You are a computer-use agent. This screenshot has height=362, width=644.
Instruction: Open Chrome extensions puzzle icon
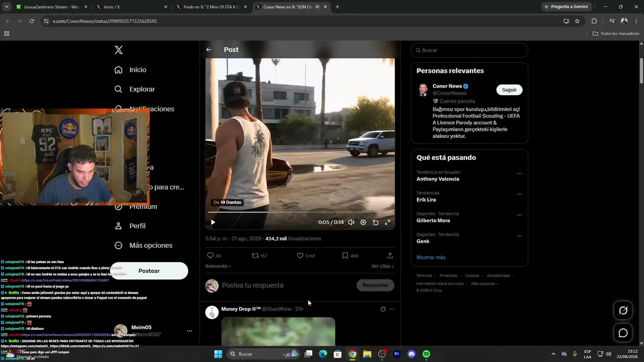point(594,21)
